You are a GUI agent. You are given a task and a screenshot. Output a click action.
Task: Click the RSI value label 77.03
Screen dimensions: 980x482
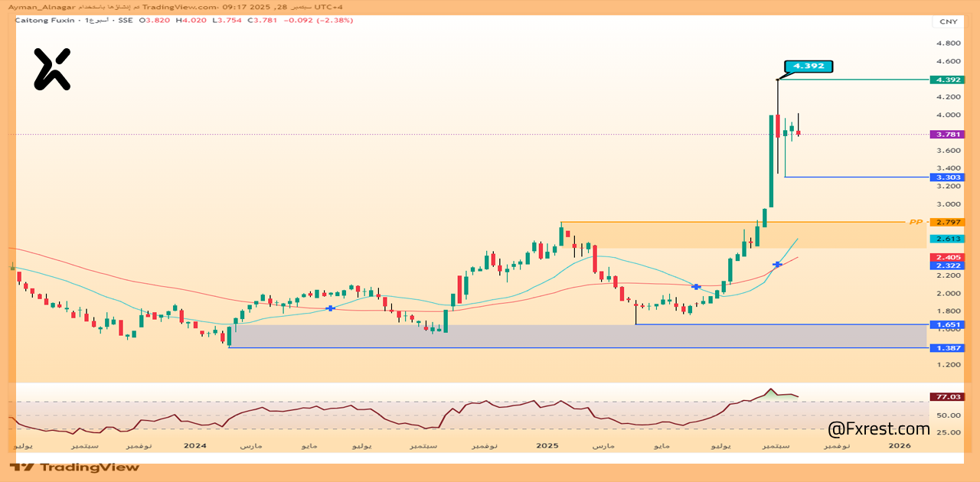946,397
